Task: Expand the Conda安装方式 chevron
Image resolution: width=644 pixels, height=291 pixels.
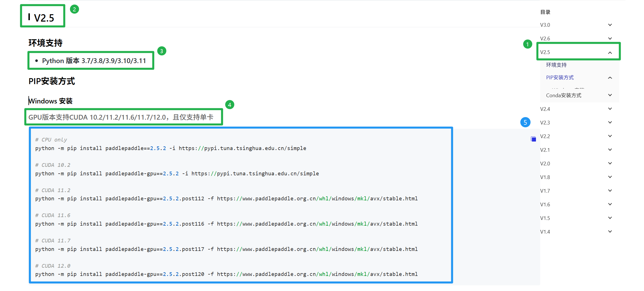Action: coord(610,95)
